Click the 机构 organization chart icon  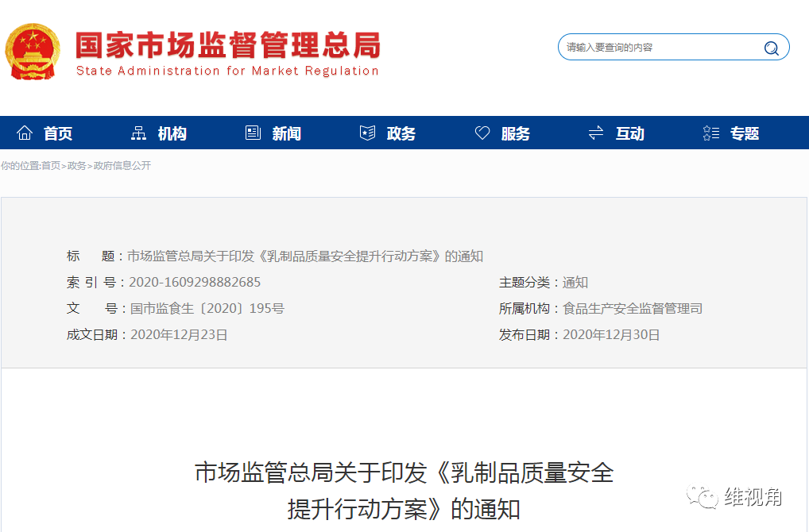[138, 133]
